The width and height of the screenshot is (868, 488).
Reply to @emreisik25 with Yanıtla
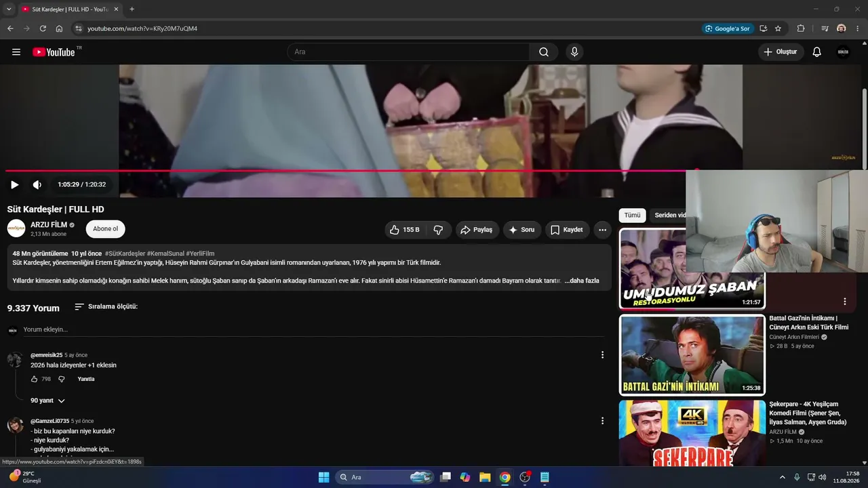86,379
